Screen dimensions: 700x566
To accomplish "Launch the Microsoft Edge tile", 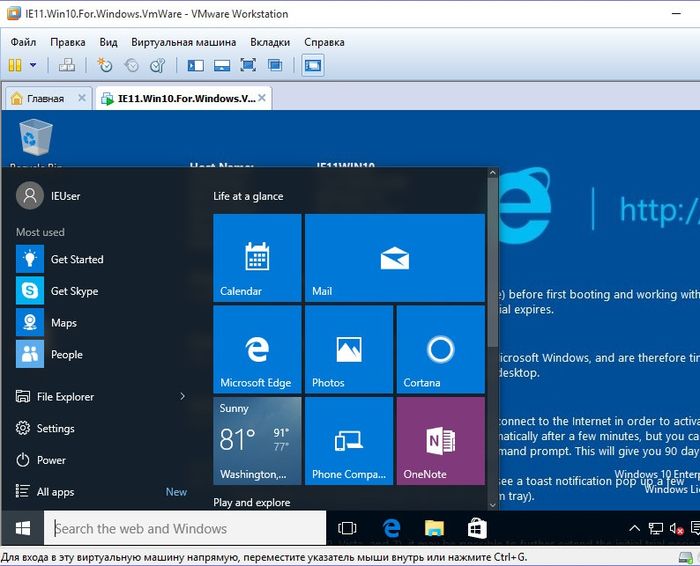I will tap(257, 350).
